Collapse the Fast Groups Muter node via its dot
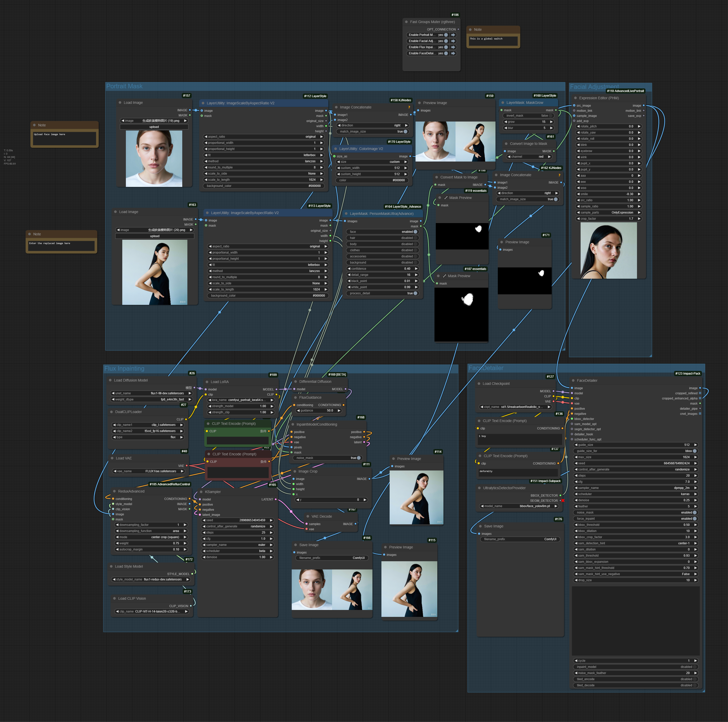Screen dimensions: 728x722 (406, 22)
